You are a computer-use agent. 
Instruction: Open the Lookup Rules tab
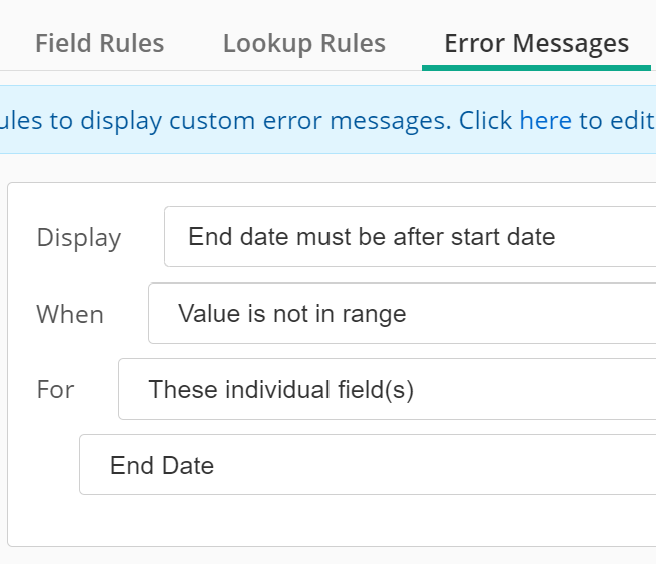pyautogui.click(x=304, y=44)
